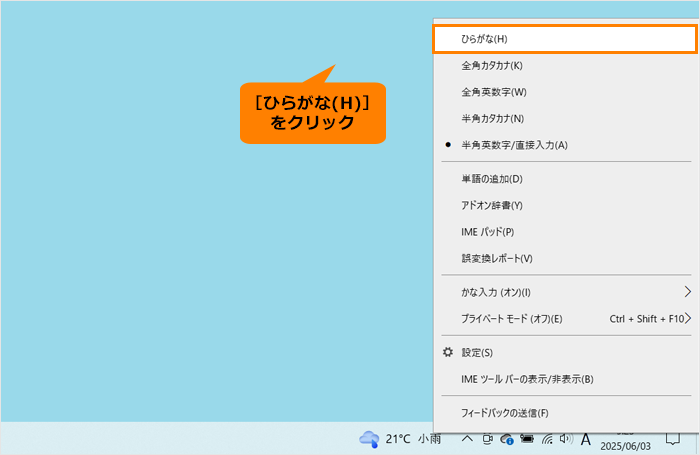Open the Wi-Fi network tray icon
The image size is (700, 455).
(547, 439)
